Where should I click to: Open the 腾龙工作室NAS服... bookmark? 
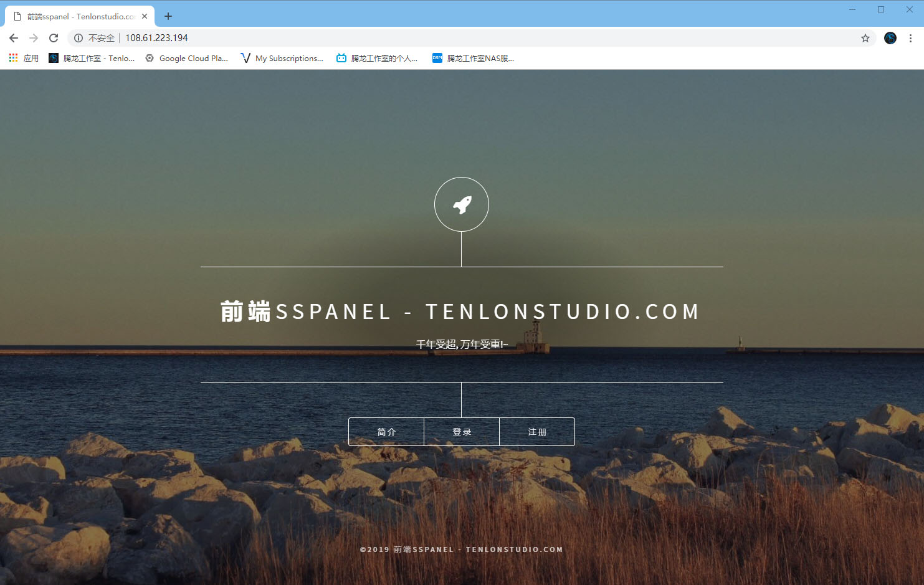coord(473,58)
